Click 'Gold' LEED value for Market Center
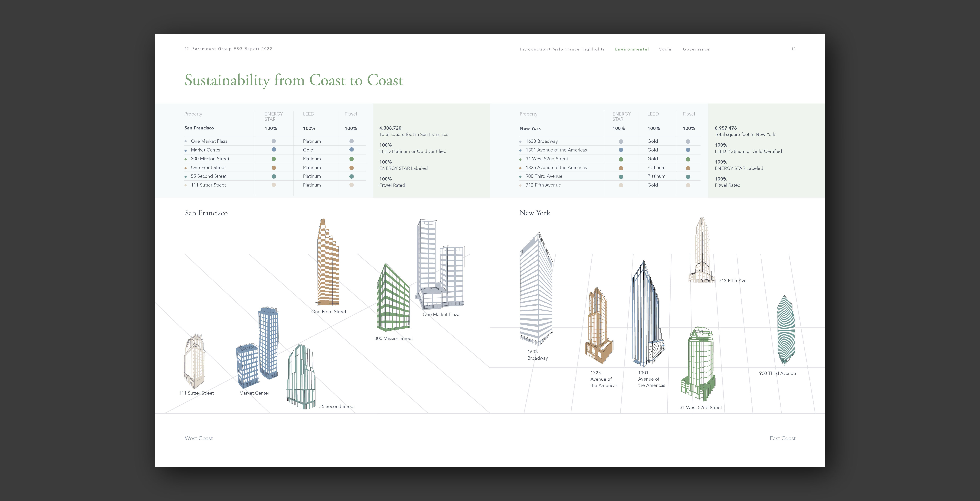The image size is (980, 501). pos(308,150)
